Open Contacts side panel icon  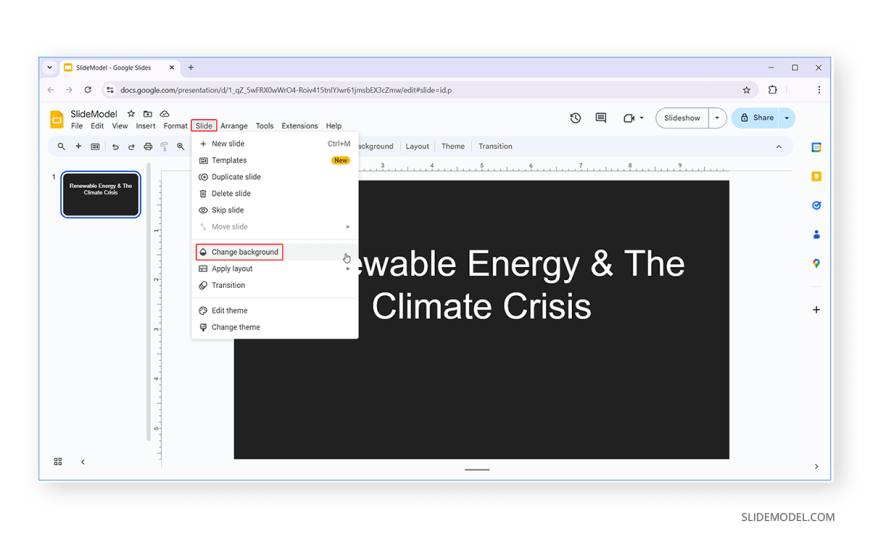816,234
